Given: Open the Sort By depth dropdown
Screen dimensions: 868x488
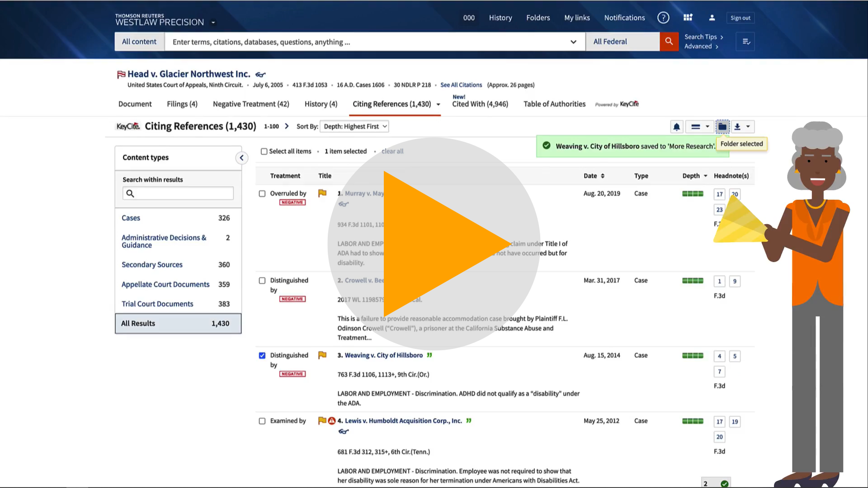Looking at the screenshot, I should 355,127.
